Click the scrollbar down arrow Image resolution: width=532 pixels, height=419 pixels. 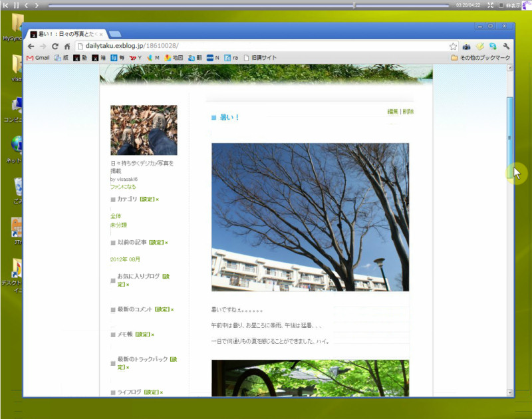point(509,392)
